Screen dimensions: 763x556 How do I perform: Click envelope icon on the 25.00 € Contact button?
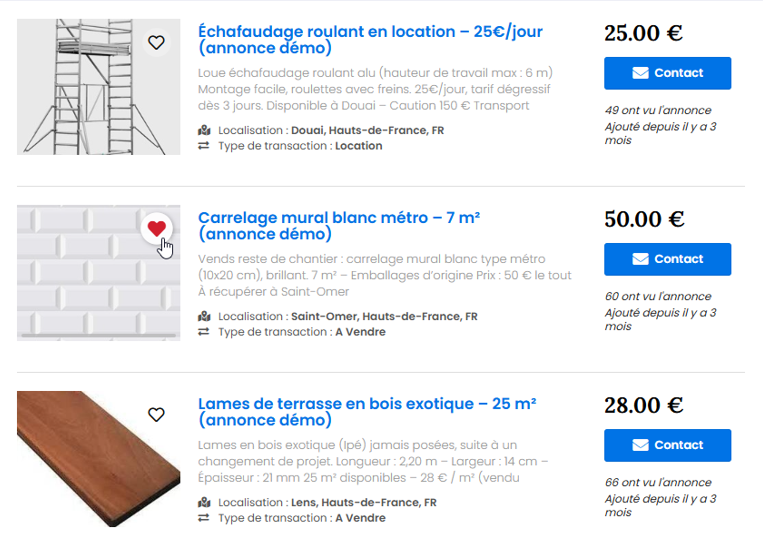coord(641,73)
